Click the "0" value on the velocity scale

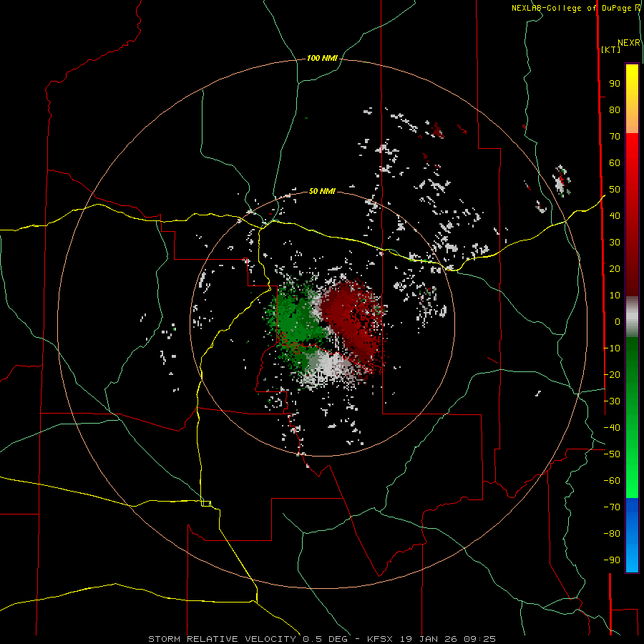pyautogui.click(x=618, y=321)
